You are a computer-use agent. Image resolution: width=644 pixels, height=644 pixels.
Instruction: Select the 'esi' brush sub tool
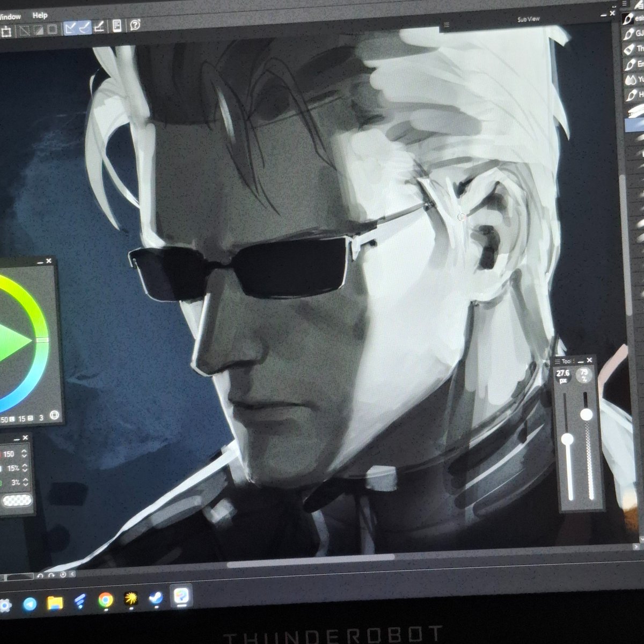633,18
